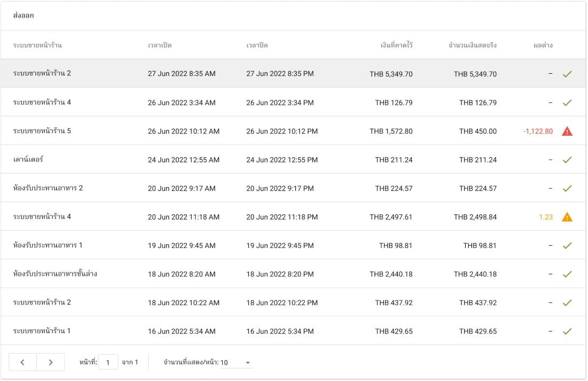Viewport: 588px width, 381px height.
Task: Click green checkmark on ห้องรับประทานอาหารชั้นล่าง row
Action: click(567, 274)
